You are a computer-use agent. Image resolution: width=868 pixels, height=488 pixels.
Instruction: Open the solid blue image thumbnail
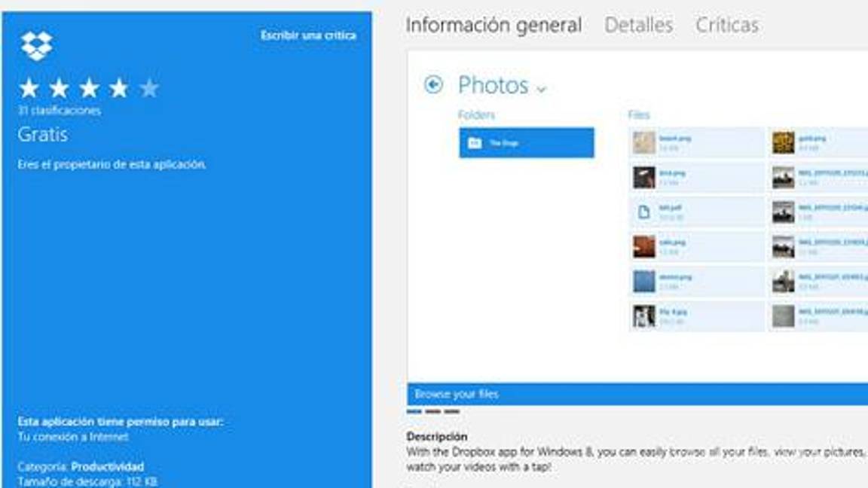tap(643, 282)
